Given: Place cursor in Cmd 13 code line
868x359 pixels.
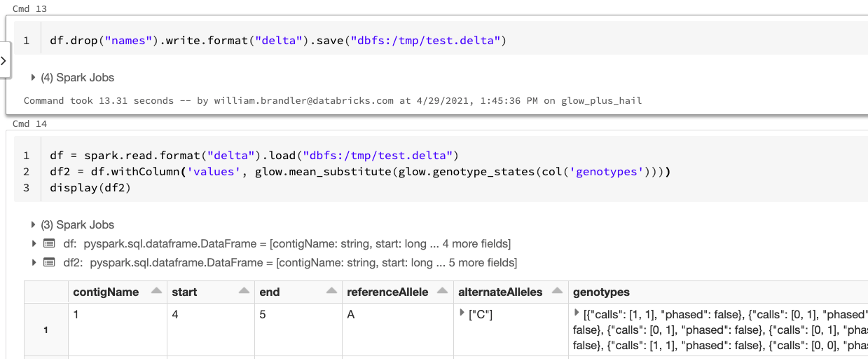Looking at the screenshot, I should pos(278,41).
